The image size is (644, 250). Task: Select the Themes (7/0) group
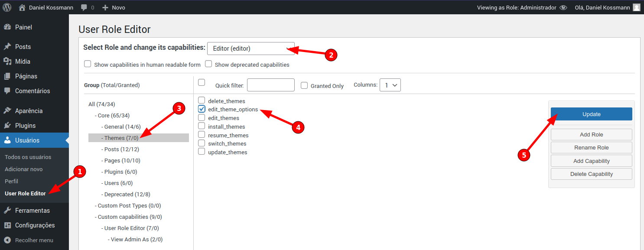click(x=139, y=138)
